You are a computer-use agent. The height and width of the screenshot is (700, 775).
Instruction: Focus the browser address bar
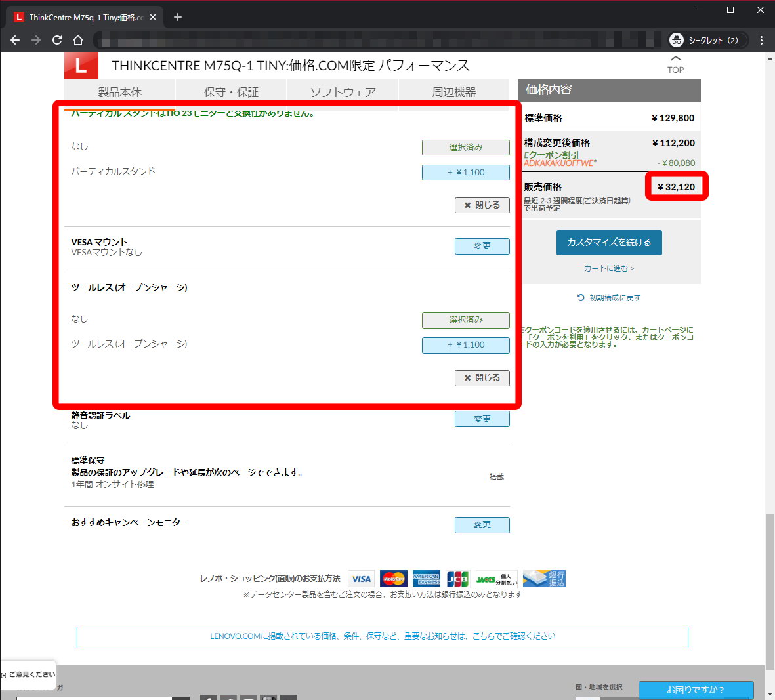pos(377,40)
